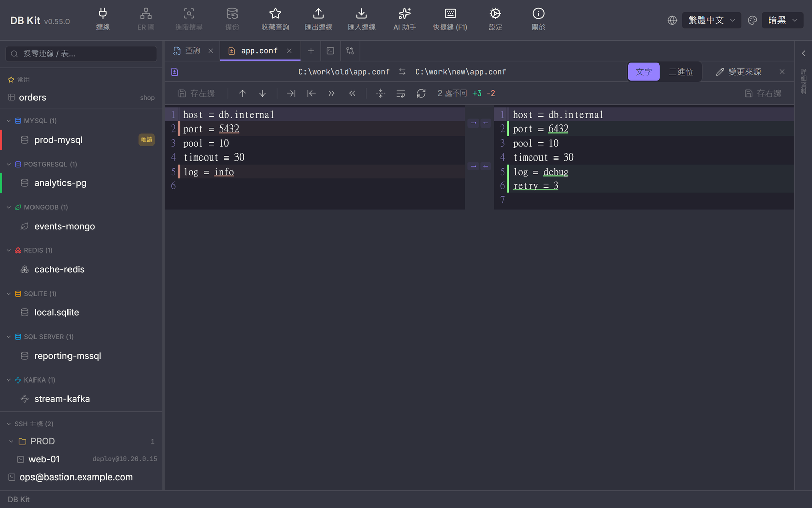This screenshot has height=508, width=812.
Task: Open the 暗黑 theme dropdown
Action: 782,20
